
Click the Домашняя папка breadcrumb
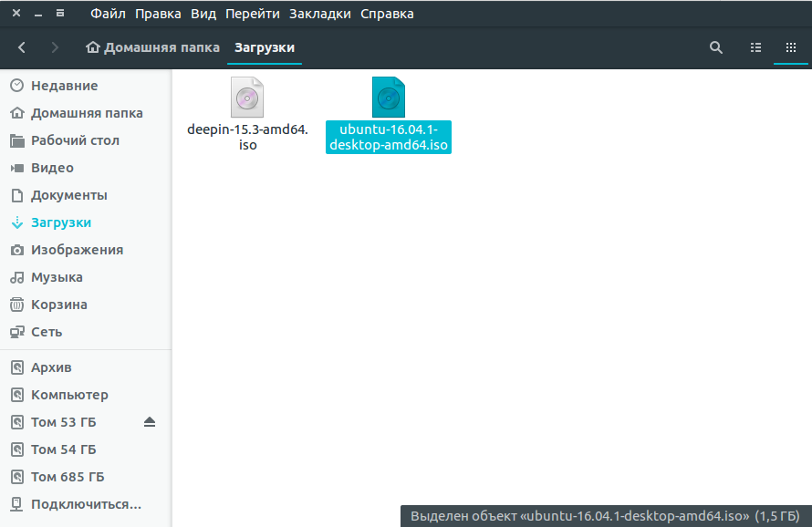152,47
